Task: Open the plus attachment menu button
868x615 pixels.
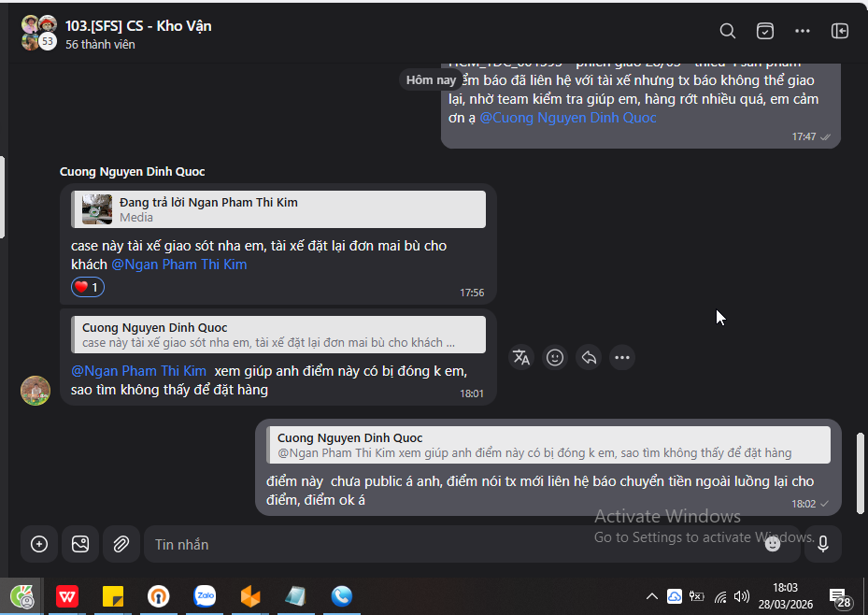Action: pos(39,544)
